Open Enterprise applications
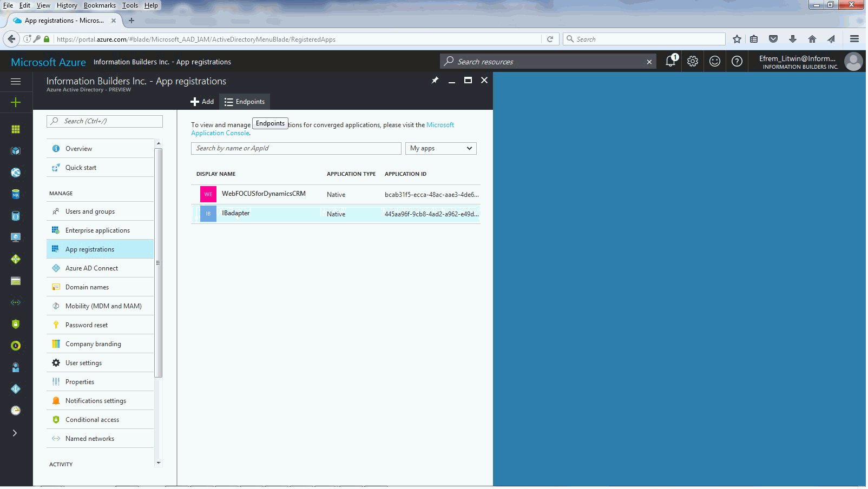 100,230
